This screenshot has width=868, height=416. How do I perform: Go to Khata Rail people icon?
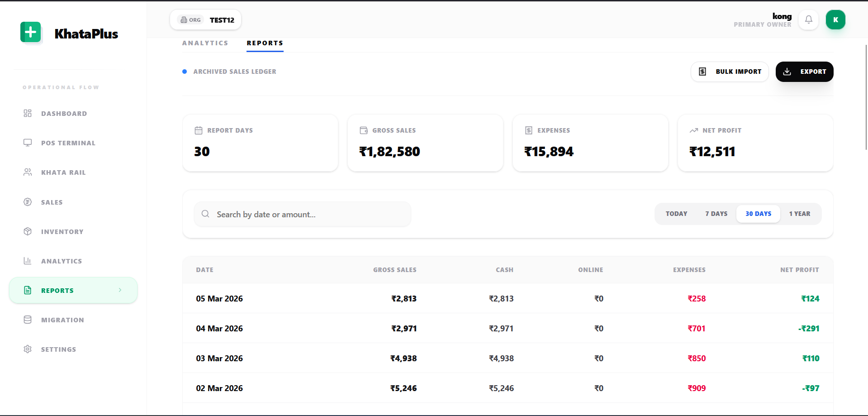tap(28, 172)
